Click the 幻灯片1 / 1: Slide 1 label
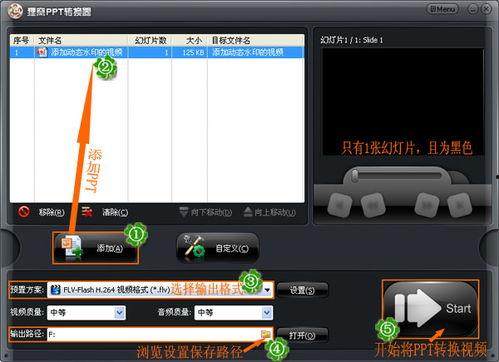The width and height of the screenshot is (499, 362). click(x=352, y=40)
